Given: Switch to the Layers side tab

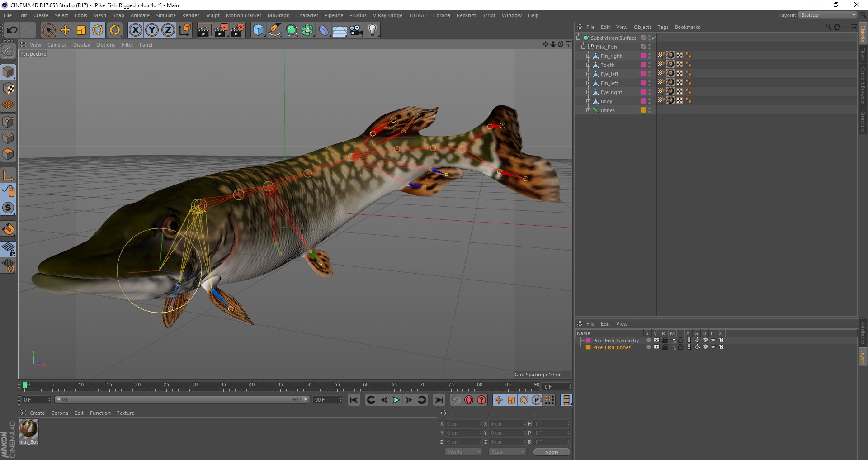Looking at the screenshot, I should click(863, 357).
